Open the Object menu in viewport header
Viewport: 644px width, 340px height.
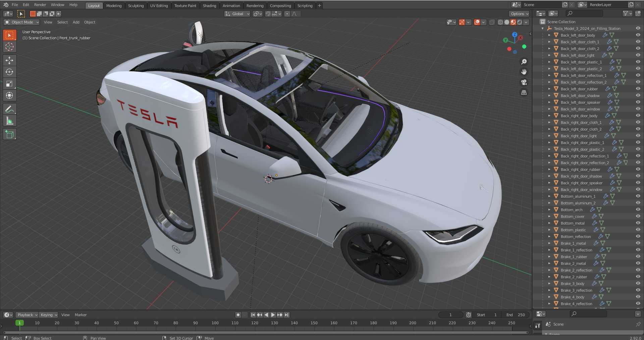point(90,22)
